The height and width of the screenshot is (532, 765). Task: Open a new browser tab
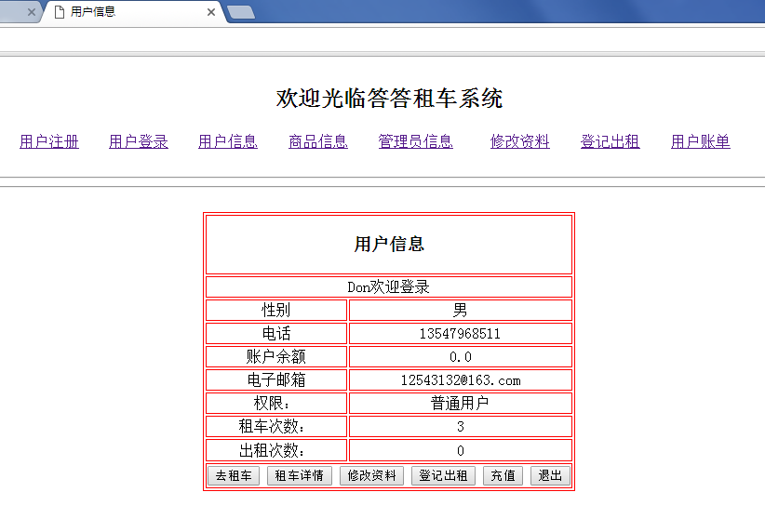pyautogui.click(x=241, y=12)
